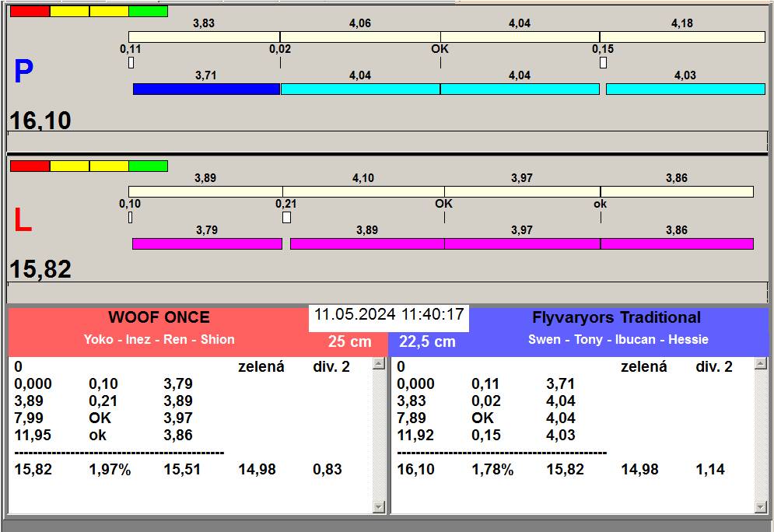Screen dimensions: 774x532
Task: Click the magenta 3,79 run bar
Action: click(207, 244)
